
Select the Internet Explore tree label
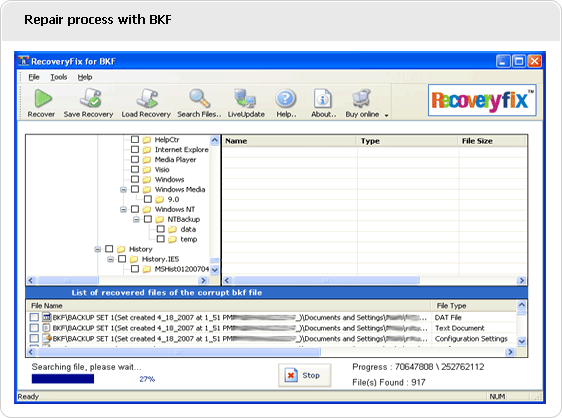pos(181,149)
